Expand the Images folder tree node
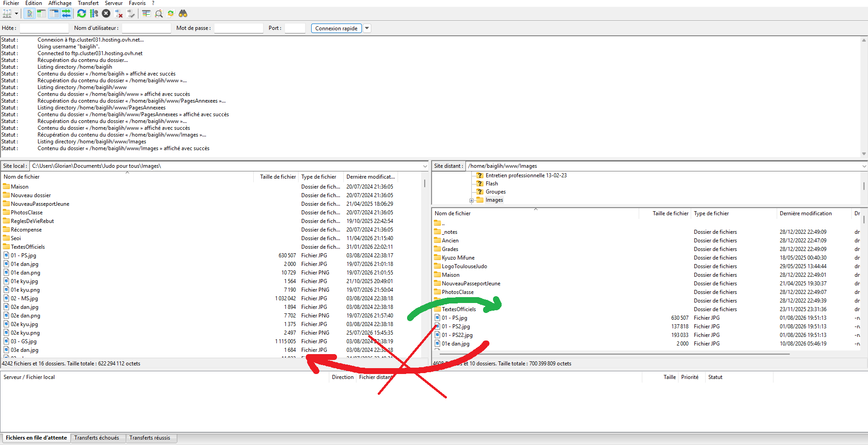868x445 pixels. point(471,200)
